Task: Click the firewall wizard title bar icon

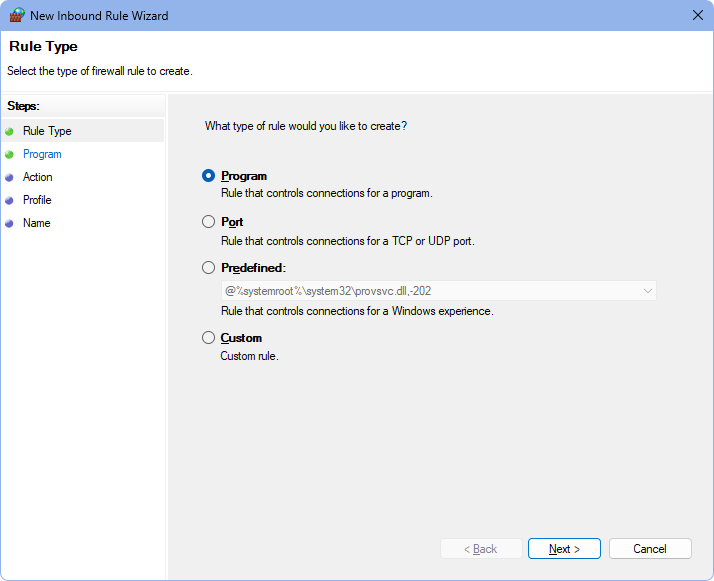Action: (x=17, y=15)
